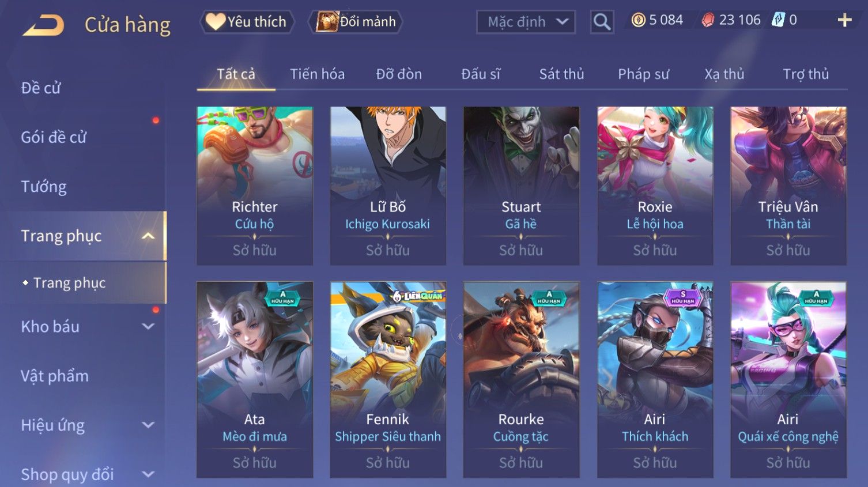Expand the Kho báu sidebar section
This screenshot has width=868, height=487.
tap(148, 326)
